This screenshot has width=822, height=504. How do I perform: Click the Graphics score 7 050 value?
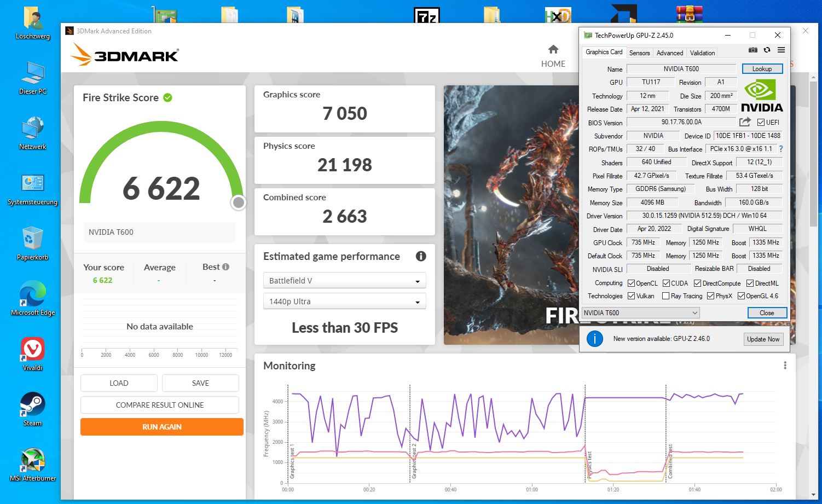[345, 113]
